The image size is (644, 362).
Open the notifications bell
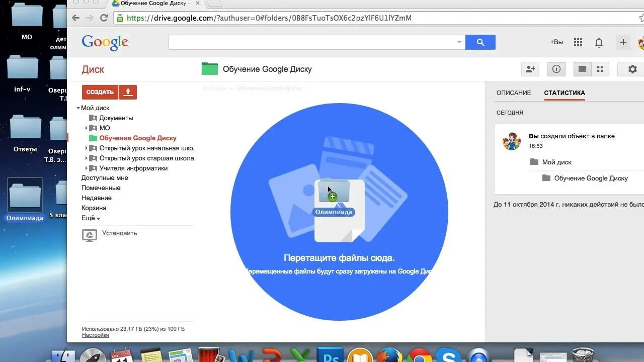pyautogui.click(x=599, y=43)
